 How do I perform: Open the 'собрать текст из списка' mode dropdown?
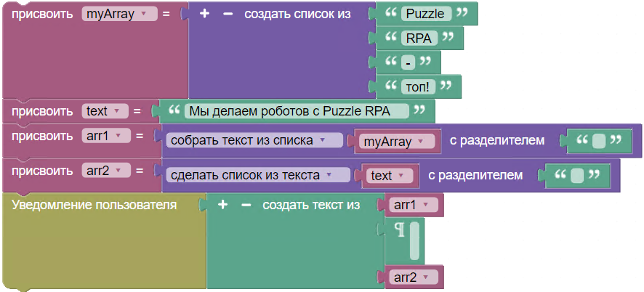coord(254,140)
